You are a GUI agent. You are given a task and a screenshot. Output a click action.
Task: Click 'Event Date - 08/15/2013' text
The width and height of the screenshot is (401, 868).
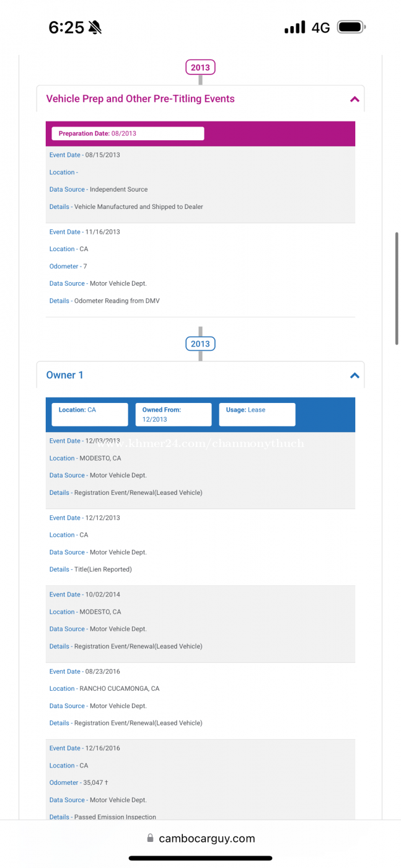[x=85, y=155]
